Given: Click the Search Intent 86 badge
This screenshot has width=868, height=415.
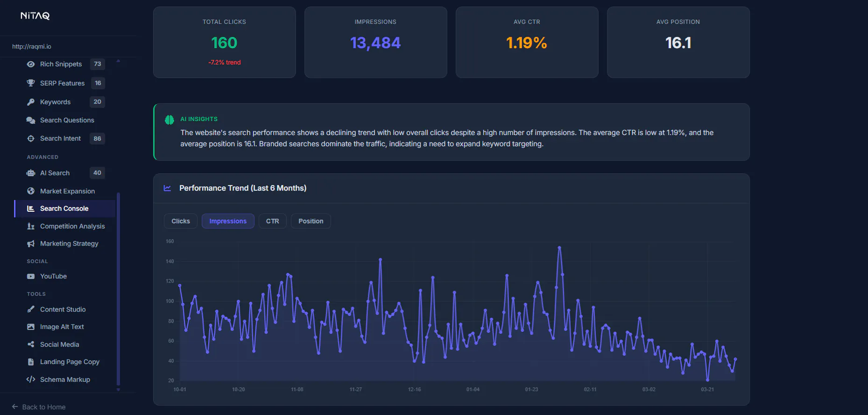Looking at the screenshot, I should 97,138.
